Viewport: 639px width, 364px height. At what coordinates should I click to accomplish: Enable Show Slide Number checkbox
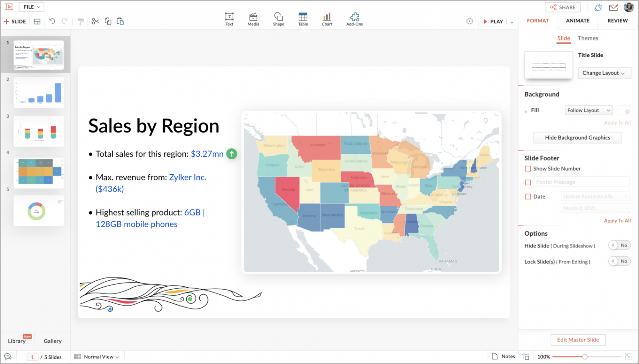pos(528,169)
